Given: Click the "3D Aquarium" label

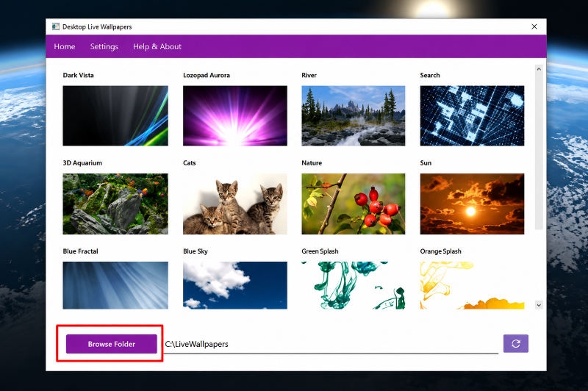Looking at the screenshot, I should pos(82,162).
